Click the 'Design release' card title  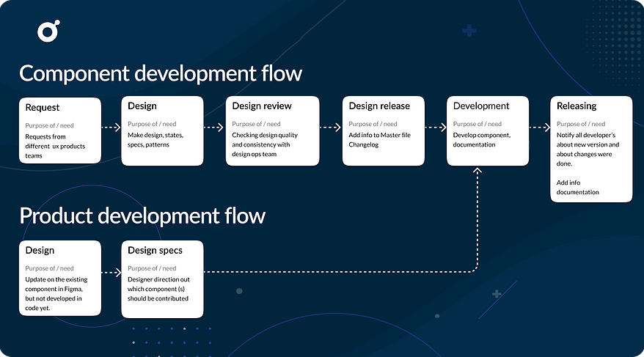379,106
